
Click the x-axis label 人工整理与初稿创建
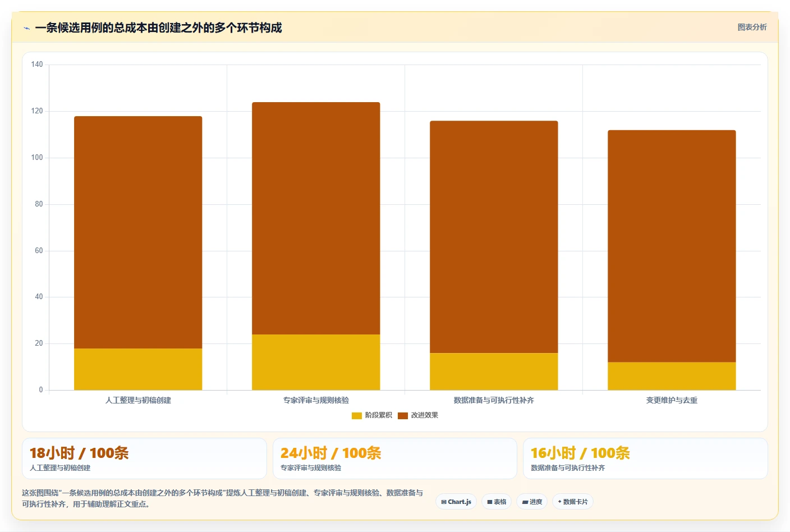138,400
